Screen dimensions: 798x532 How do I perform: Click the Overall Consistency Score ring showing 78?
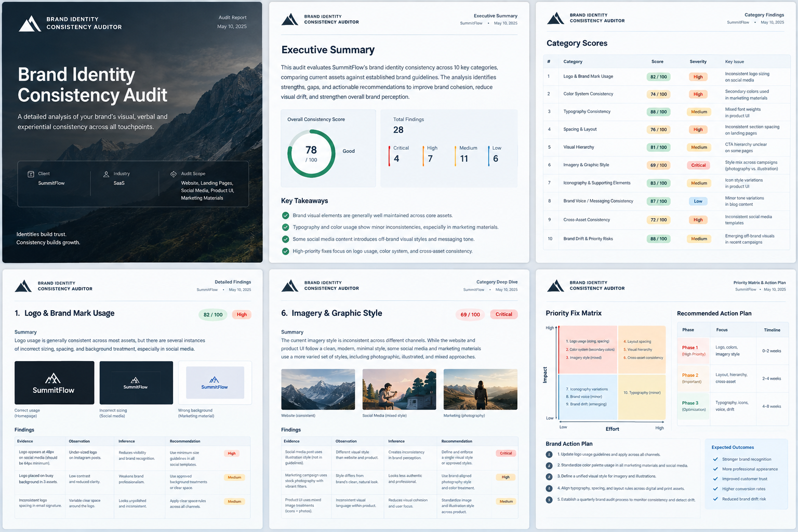click(311, 154)
